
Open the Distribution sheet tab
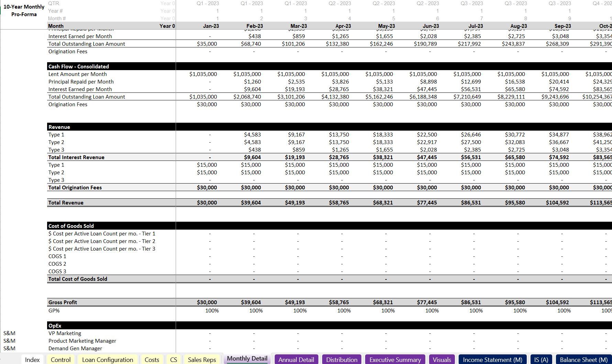[x=342, y=360]
